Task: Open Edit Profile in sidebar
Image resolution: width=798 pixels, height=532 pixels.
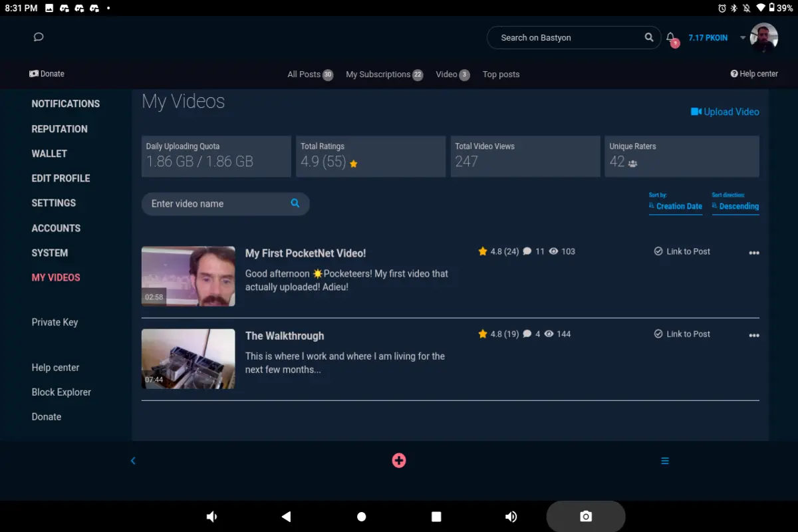Action: 61,178
